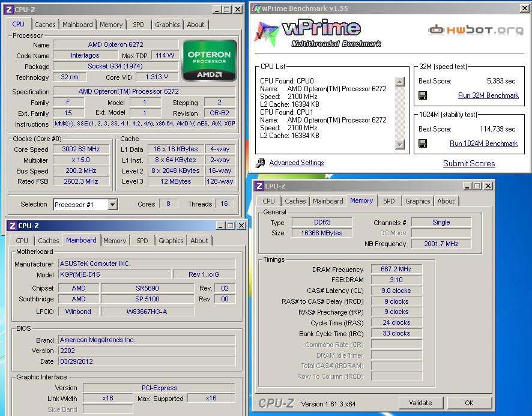Click the Z icon in Memory CPU-Z title bar
The image size is (532, 416).
click(x=259, y=186)
